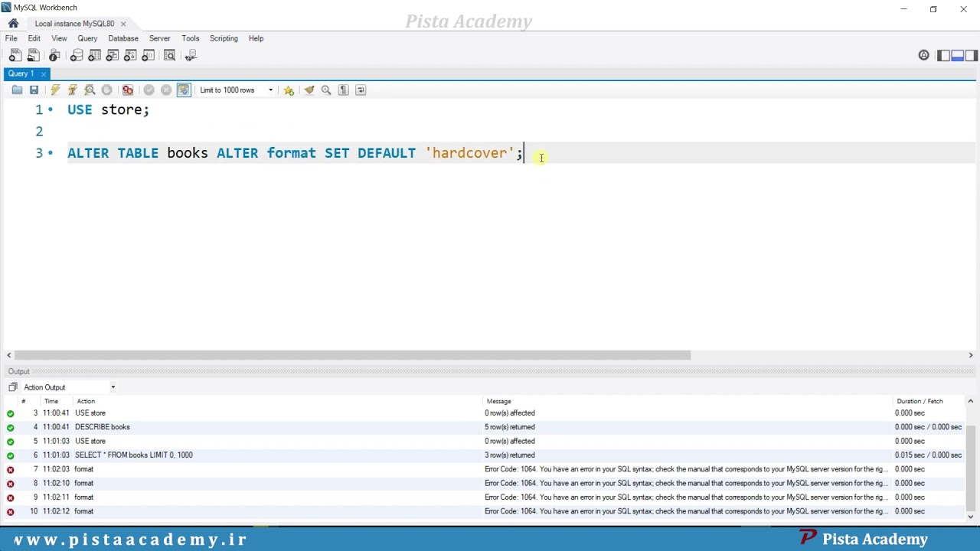Toggle right secondary sidebar visibility
This screenshot has height=551, width=980.
(972, 55)
